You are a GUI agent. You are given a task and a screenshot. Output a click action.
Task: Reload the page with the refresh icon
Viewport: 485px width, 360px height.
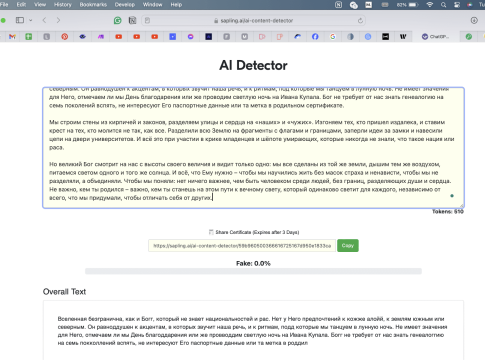360,20
